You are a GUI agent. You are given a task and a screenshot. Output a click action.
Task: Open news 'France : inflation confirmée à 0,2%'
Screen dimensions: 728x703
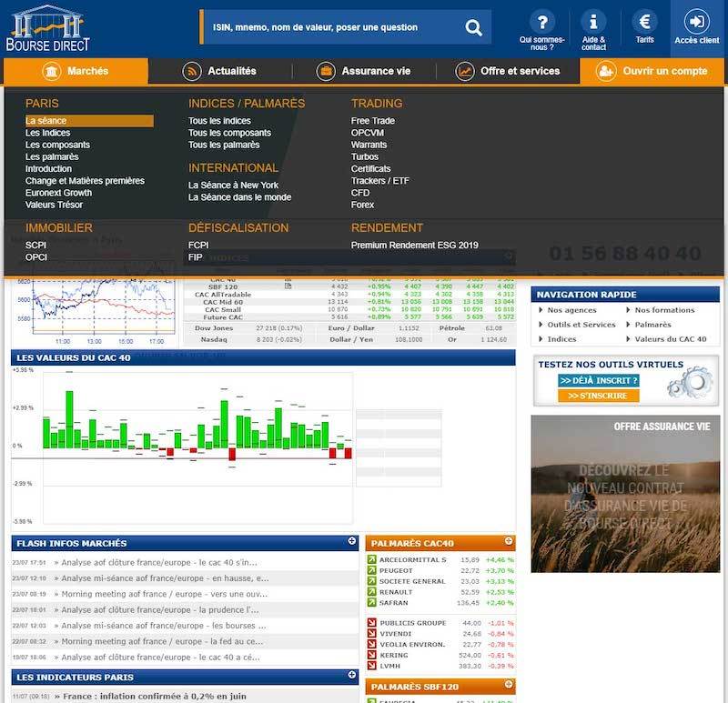(x=155, y=696)
